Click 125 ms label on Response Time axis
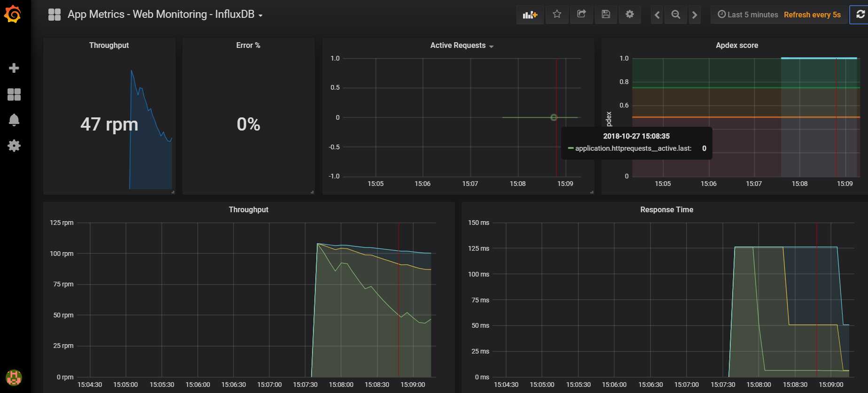This screenshot has width=868, height=393. [478, 248]
